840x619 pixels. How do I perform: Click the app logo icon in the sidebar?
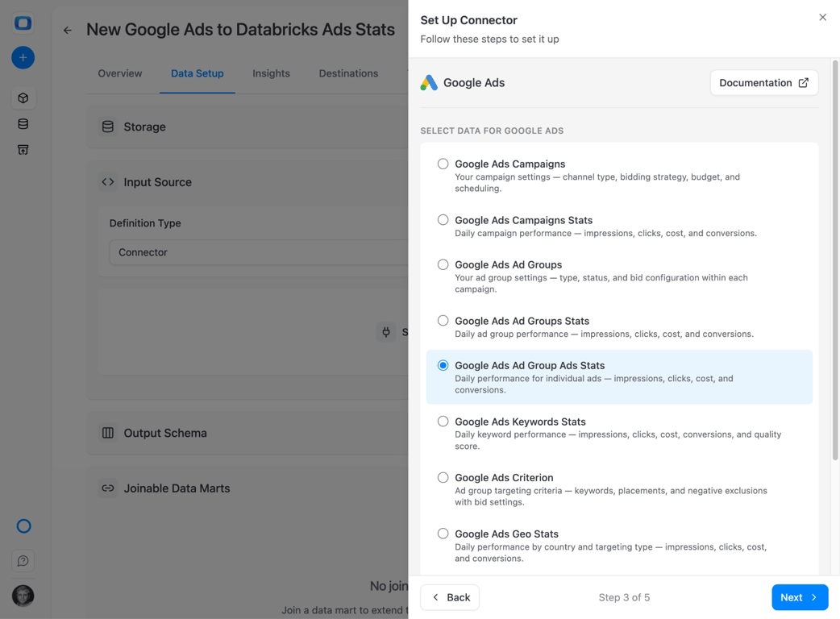tap(23, 23)
